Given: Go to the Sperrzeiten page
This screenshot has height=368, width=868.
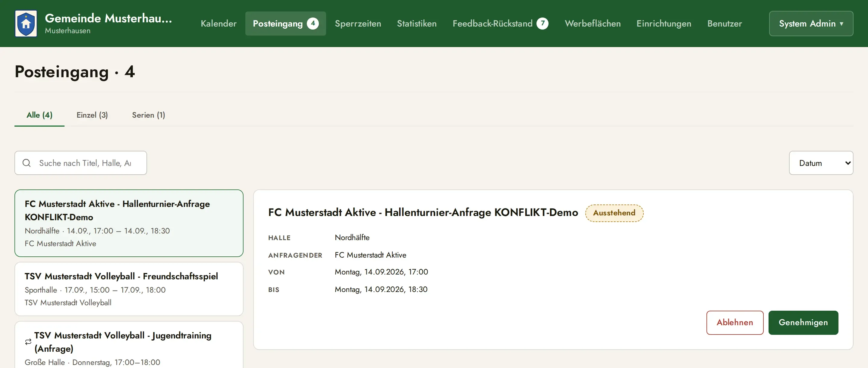Looking at the screenshot, I should pyautogui.click(x=358, y=23).
